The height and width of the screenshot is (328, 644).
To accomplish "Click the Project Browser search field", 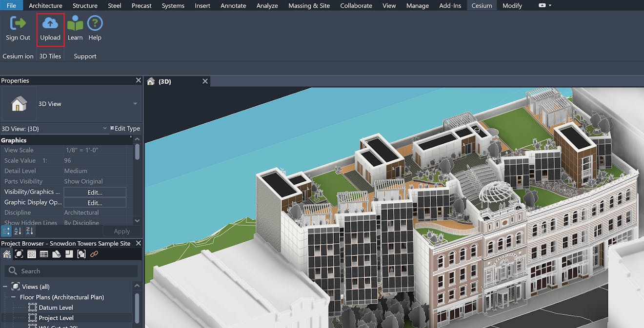I will [71, 270].
